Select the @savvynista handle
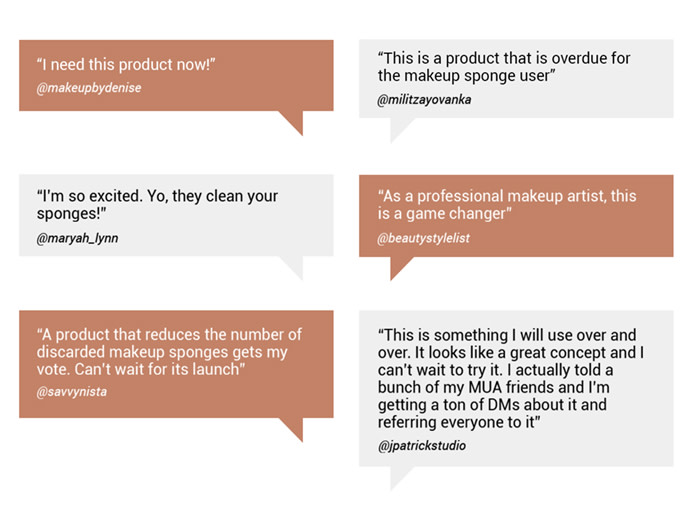The height and width of the screenshot is (513, 695). click(71, 391)
